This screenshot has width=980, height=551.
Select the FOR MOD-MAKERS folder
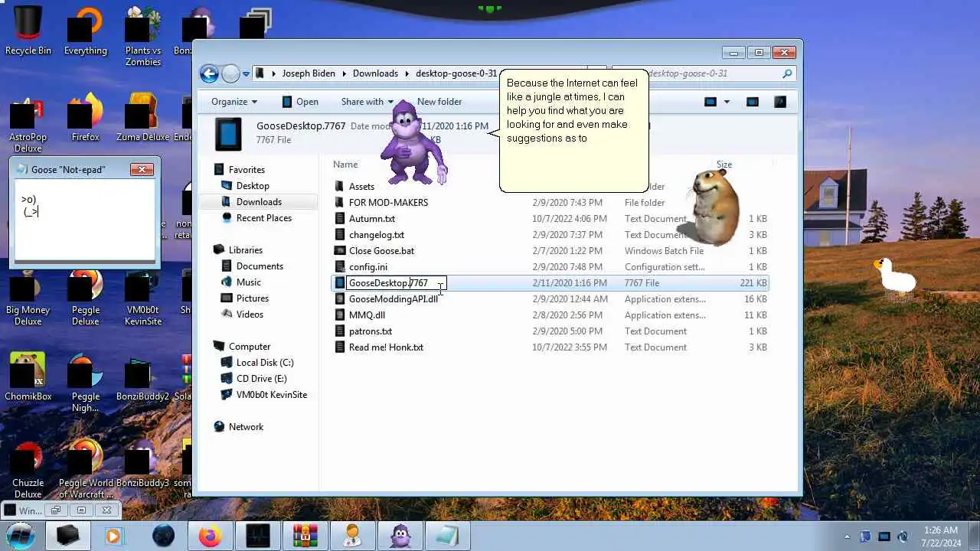tap(388, 203)
